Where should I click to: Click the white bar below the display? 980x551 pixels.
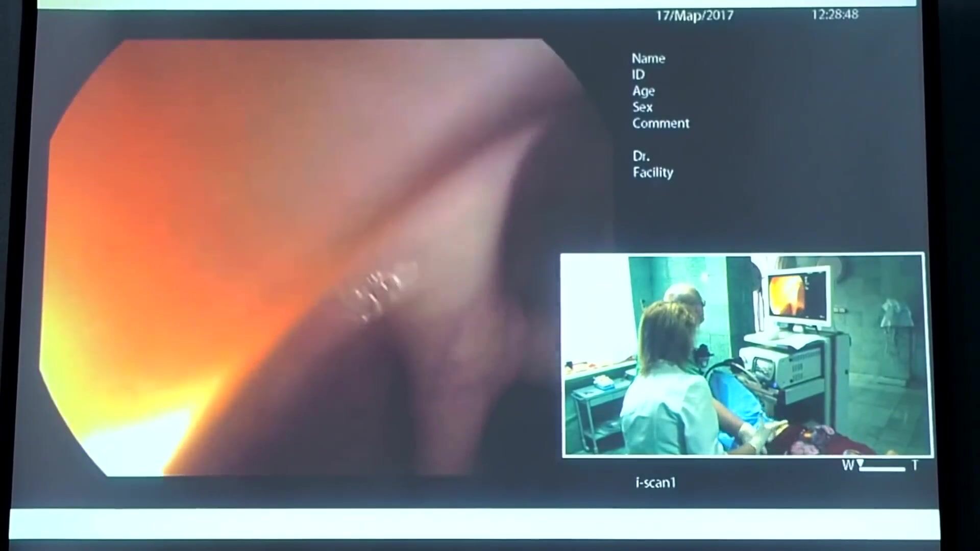coord(475,523)
